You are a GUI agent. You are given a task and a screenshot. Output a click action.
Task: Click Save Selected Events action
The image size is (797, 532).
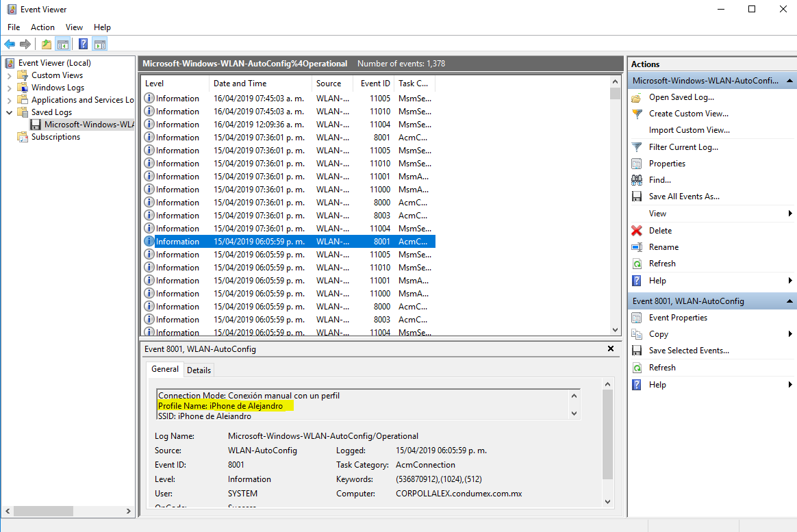pos(689,351)
